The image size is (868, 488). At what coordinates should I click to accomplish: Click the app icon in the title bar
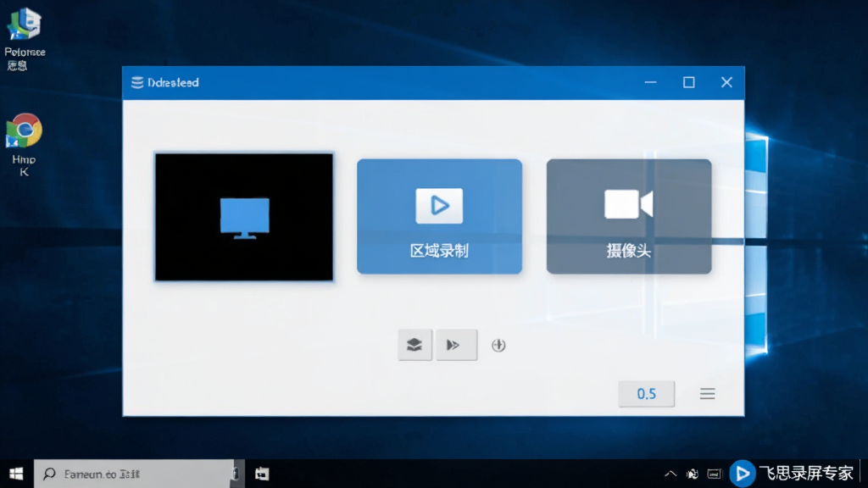tap(137, 82)
